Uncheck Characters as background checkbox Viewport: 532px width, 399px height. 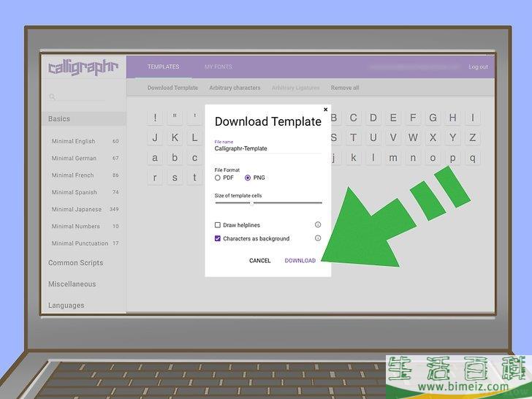click(218, 238)
